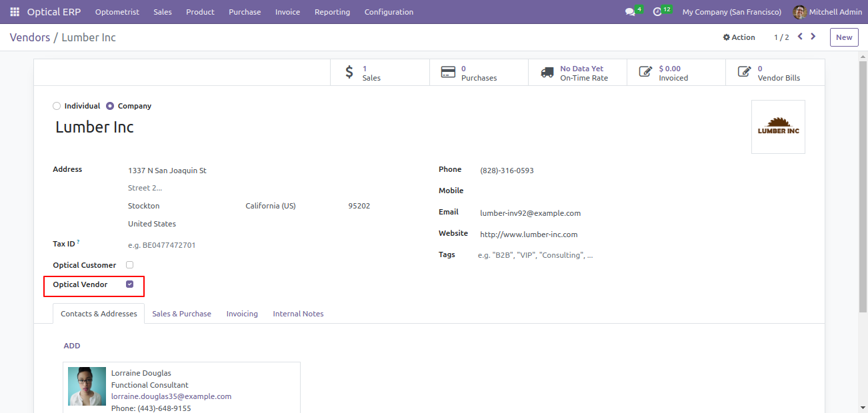Image resolution: width=868 pixels, height=413 pixels.
Task: Click Optical ERP brand title
Action: click(54, 12)
